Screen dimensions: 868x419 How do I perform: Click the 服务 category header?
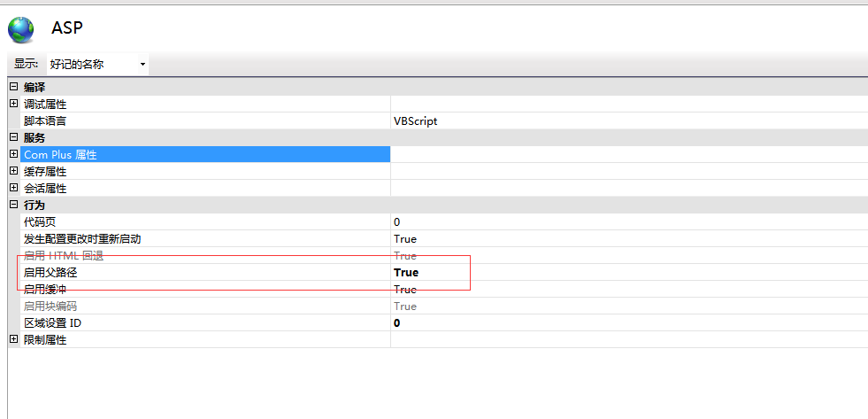[35, 138]
